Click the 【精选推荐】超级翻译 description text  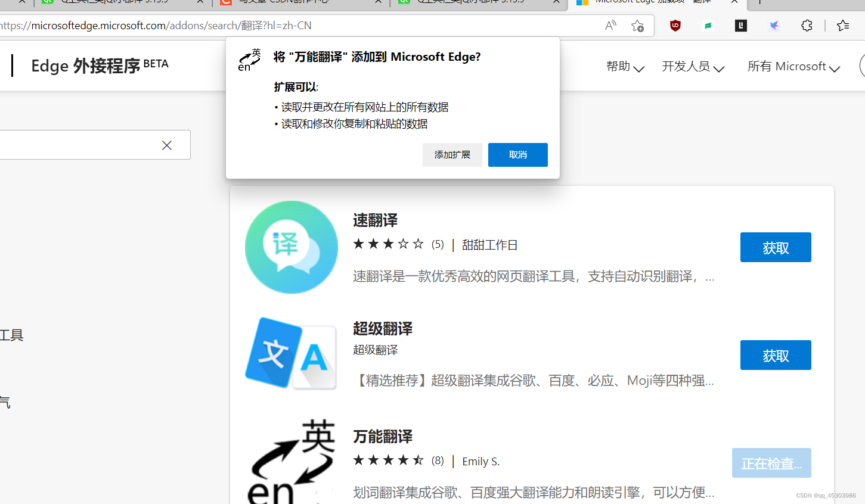pyautogui.click(x=534, y=381)
